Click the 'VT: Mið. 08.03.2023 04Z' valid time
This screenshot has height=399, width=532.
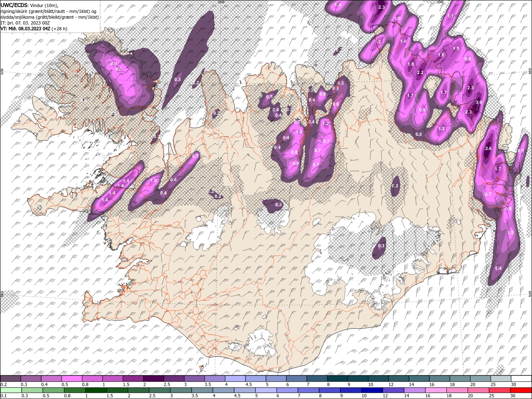click(25, 29)
